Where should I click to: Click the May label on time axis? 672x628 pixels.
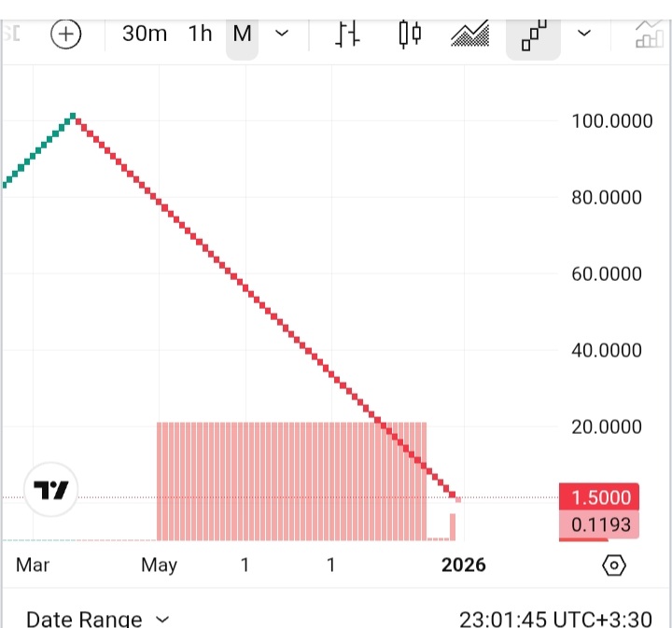click(x=160, y=565)
